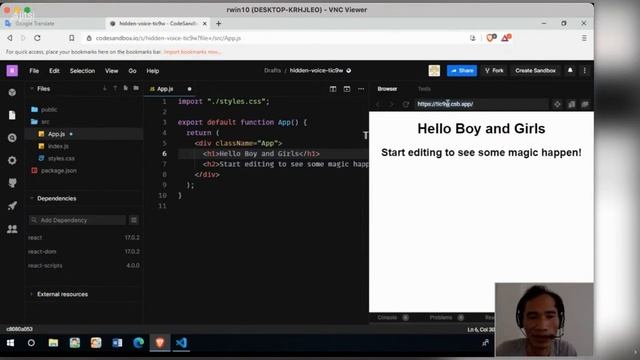Open the Live collaboration people icon
Image resolution: width=640 pixels, height=360 pixels.
12,229
